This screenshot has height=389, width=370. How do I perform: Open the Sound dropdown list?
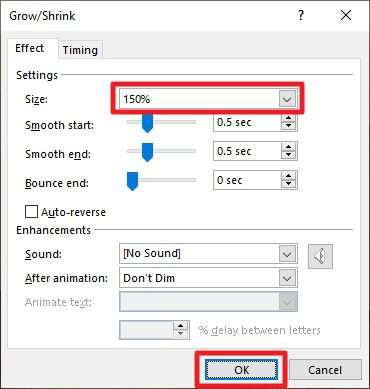click(x=287, y=254)
